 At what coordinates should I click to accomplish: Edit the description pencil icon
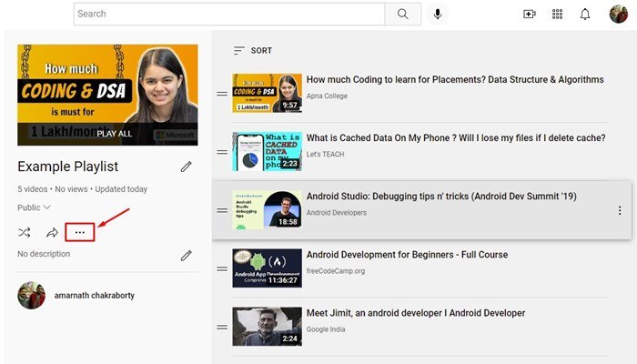186,256
